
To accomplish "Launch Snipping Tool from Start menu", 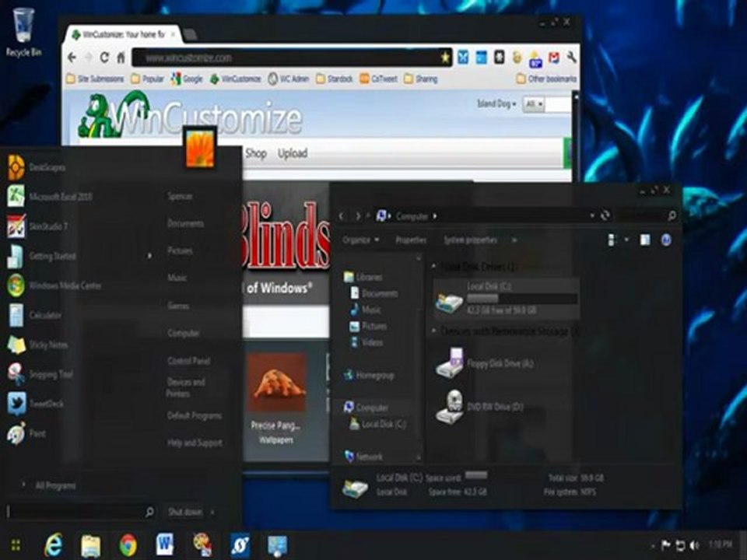I will [x=40, y=374].
